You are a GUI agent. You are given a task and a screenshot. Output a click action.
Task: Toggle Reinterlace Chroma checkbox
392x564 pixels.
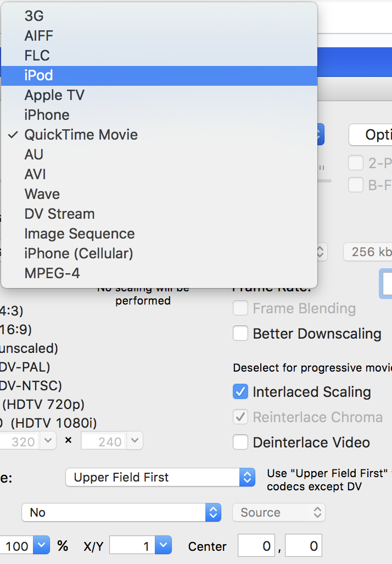(240, 417)
